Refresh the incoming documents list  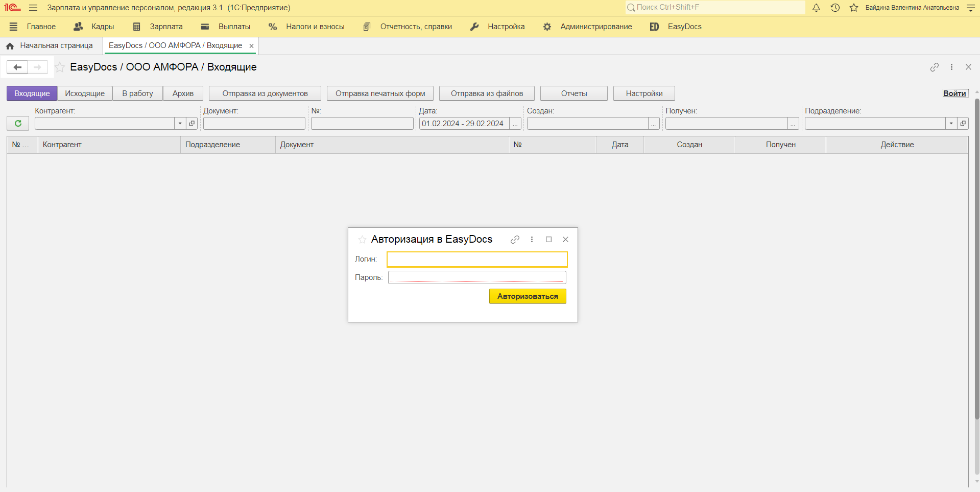point(17,123)
